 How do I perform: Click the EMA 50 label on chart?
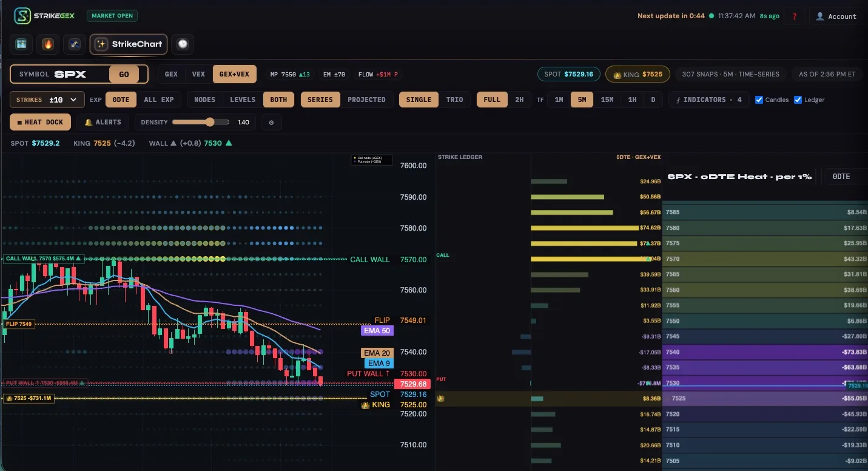(377, 331)
